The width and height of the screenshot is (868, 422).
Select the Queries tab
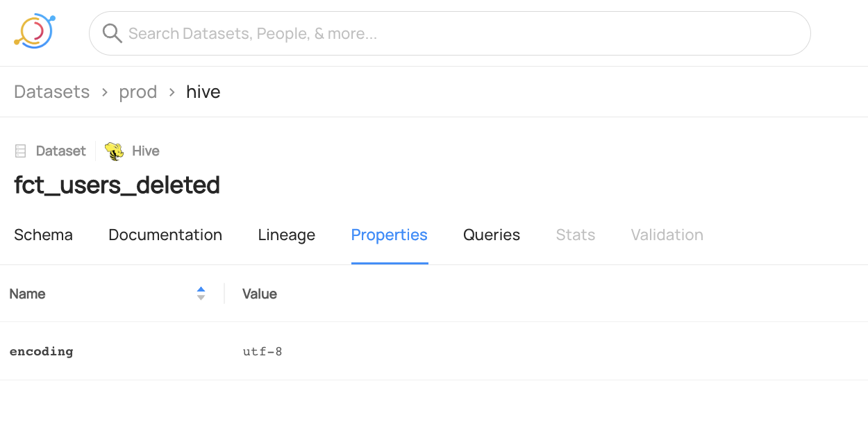tap(491, 235)
